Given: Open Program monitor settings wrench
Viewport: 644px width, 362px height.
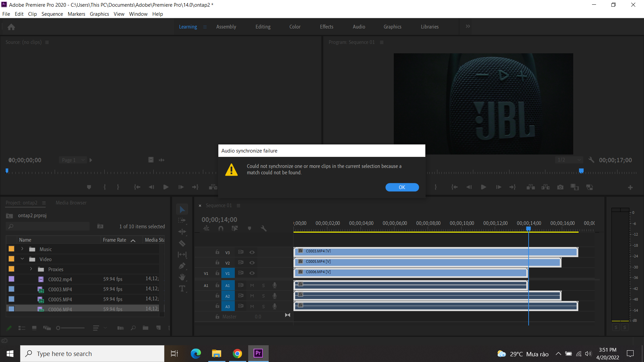Looking at the screenshot, I should (591, 160).
